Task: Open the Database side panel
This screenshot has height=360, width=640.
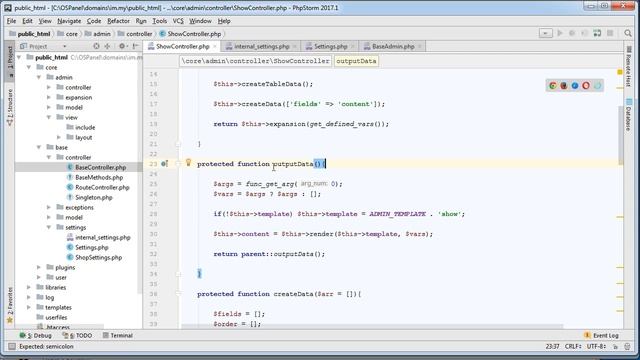Action: pos(629,114)
